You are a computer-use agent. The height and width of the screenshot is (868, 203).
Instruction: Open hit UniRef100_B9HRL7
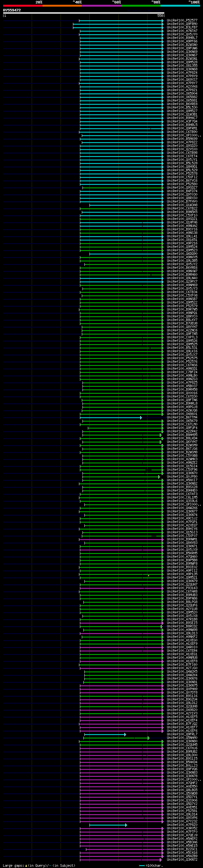click(182, 38)
